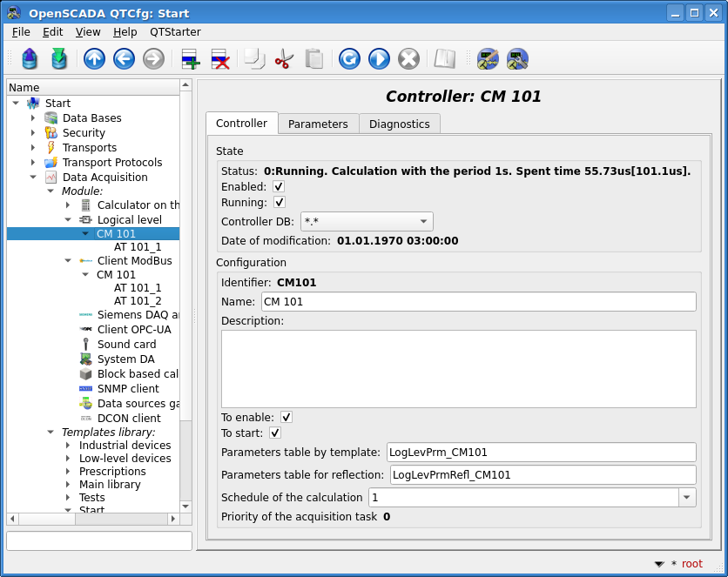Start periodic update with the play icon
The height and width of the screenshot is (577, 728).
[379, 59]
